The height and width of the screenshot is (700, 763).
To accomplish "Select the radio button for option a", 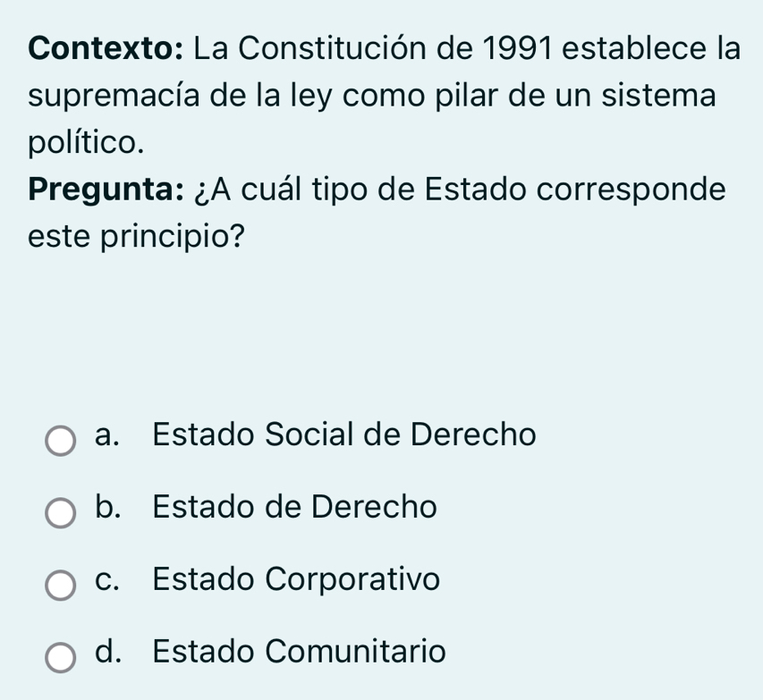I will pos(61,440).
